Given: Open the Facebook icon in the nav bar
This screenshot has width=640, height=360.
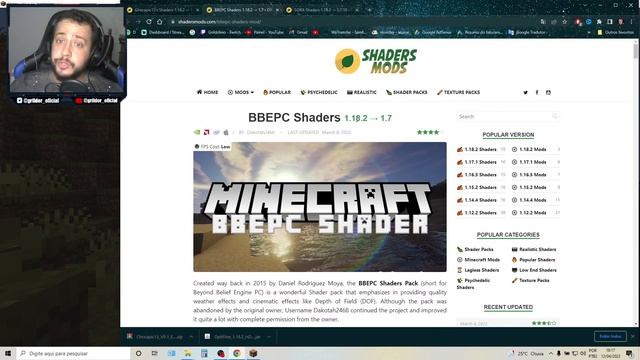Looking at the screenshot, I should 537,93.
